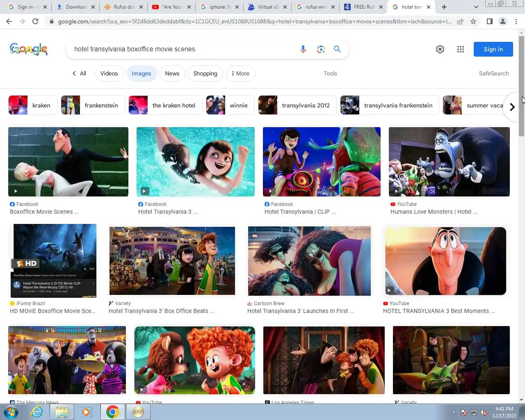The image size is (525, 420).
Task: Open a new browser tab
Action: pos(444,7)
